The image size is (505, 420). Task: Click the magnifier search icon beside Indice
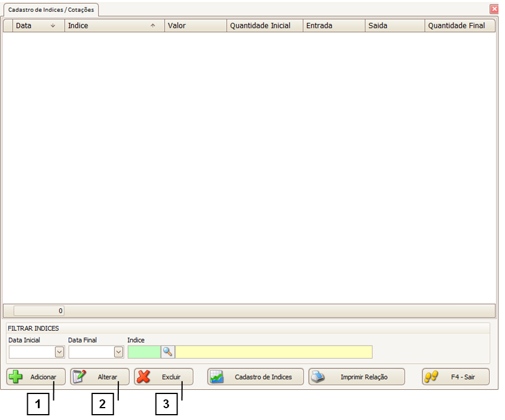click(168, 352)
